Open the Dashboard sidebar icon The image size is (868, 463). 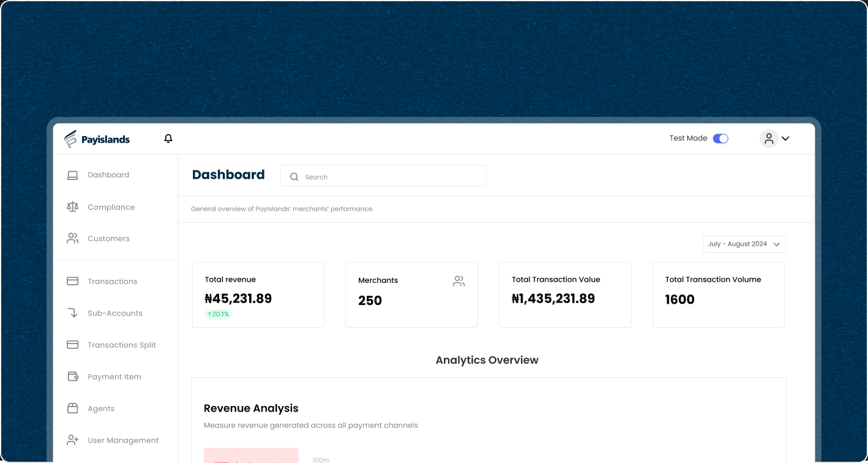(x=72, y=175)
